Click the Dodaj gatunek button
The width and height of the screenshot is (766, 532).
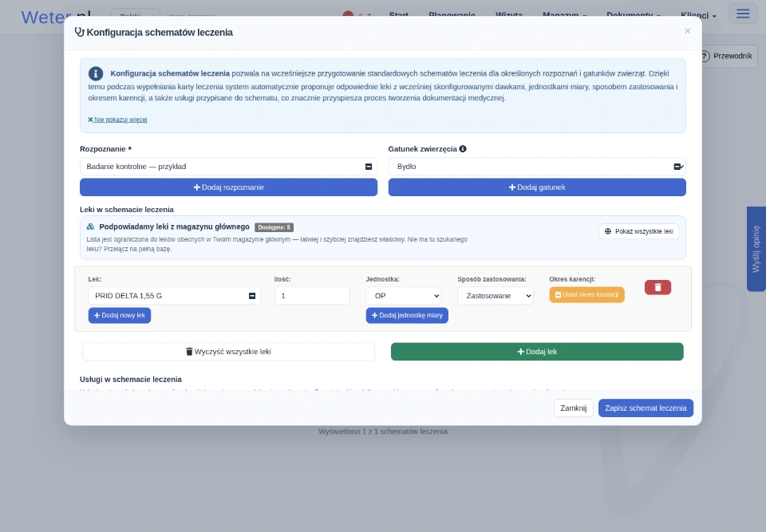(x=537, y=187)
